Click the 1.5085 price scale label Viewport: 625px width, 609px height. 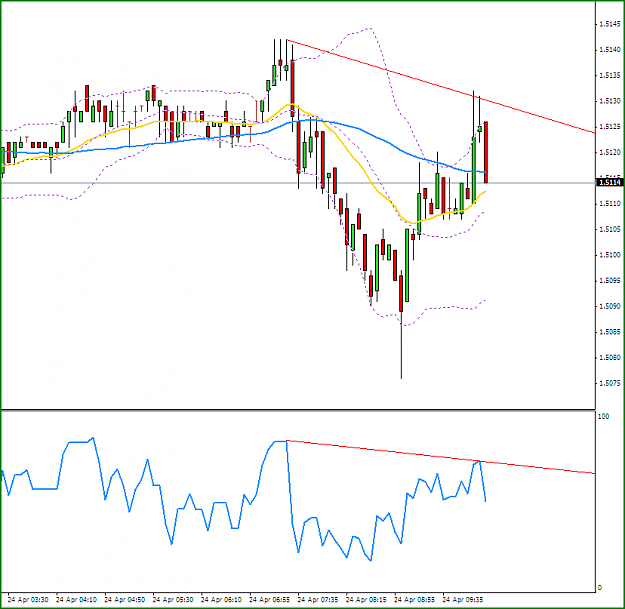point(610,332)
